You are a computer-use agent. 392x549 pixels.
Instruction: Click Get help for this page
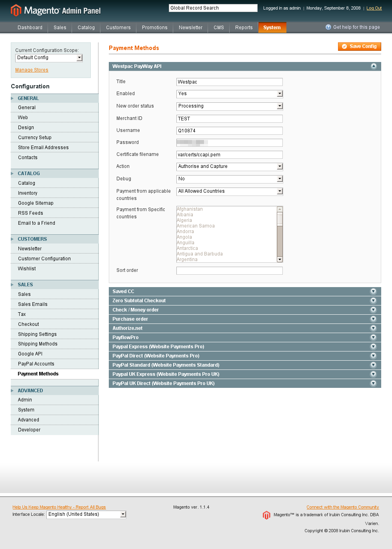356,27
